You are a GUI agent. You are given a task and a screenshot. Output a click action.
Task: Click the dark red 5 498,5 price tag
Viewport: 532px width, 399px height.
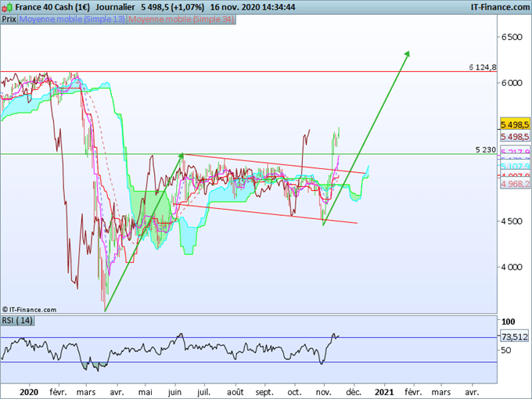point(515,137)
